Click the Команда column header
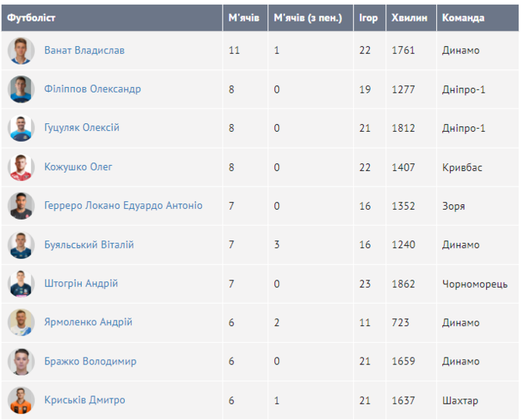Image resolution: width=524 pixels, height=420 pixels. [463, 18]
